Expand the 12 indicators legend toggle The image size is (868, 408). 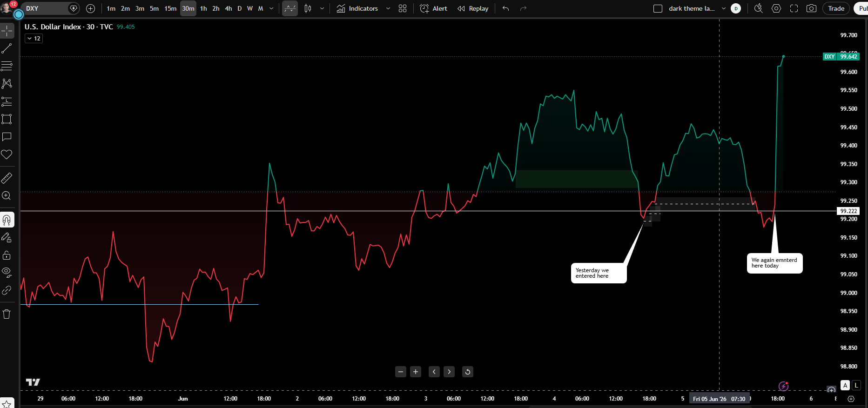coord(34,39)
